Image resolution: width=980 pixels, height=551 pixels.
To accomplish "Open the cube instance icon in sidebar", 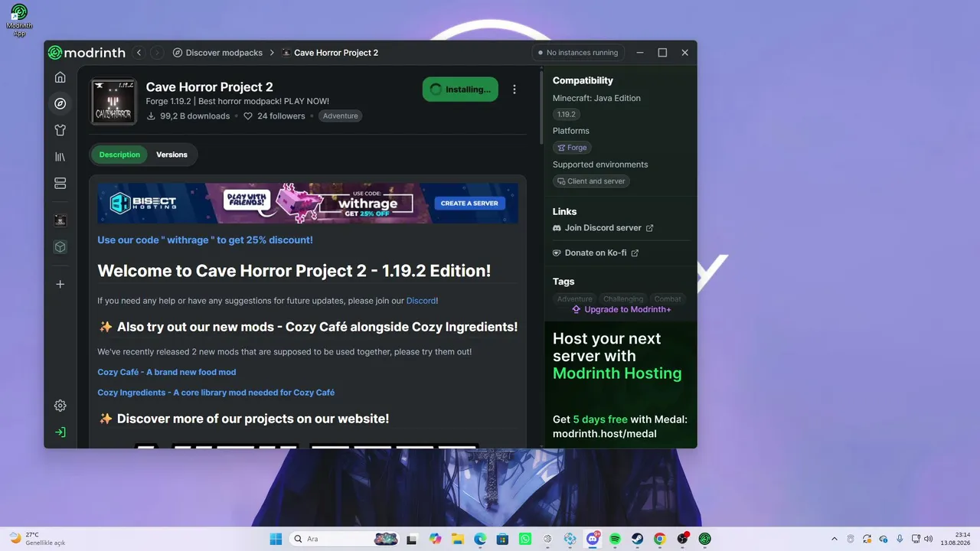I will click(60, 247).
